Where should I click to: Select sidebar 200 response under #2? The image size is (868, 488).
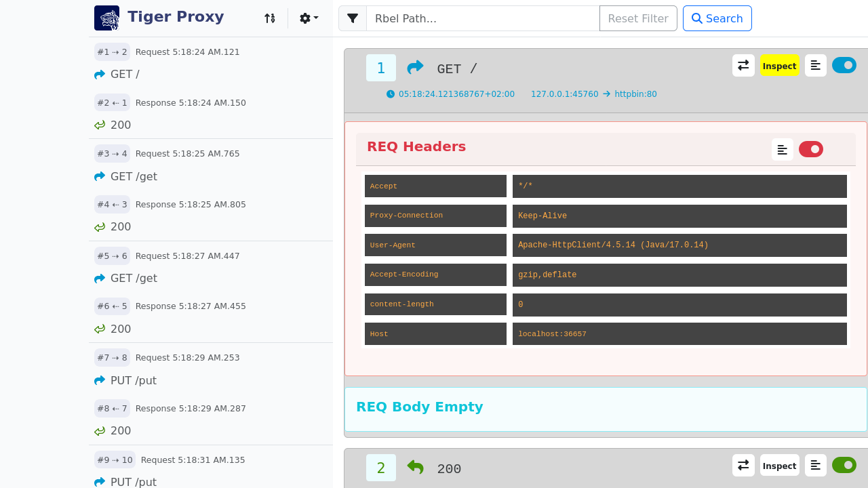(x=121, y=125)
